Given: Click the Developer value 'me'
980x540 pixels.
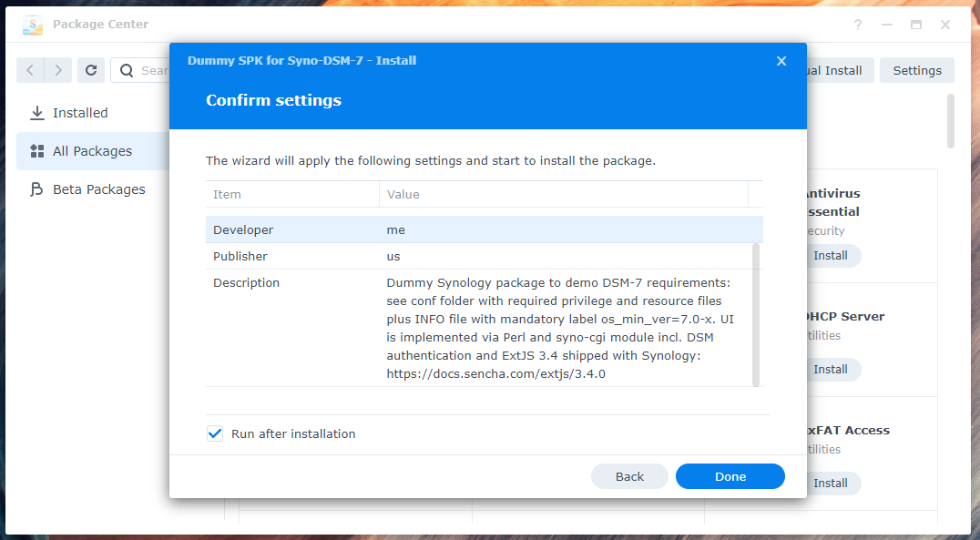Looking at the screenshot, I should pyautogui.click(x=395, y=230).
